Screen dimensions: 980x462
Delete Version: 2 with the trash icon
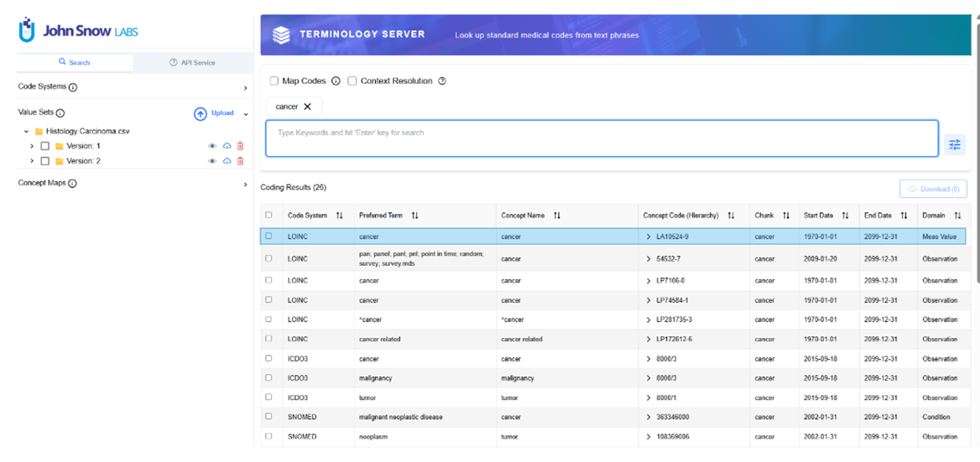(x=241, y=161)
